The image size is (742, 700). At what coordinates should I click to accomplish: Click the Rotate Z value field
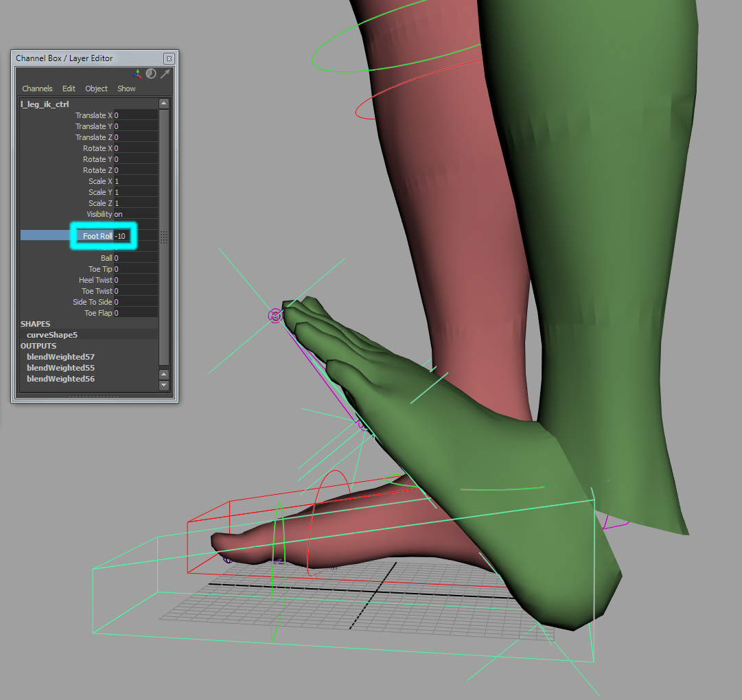(136, 170)
